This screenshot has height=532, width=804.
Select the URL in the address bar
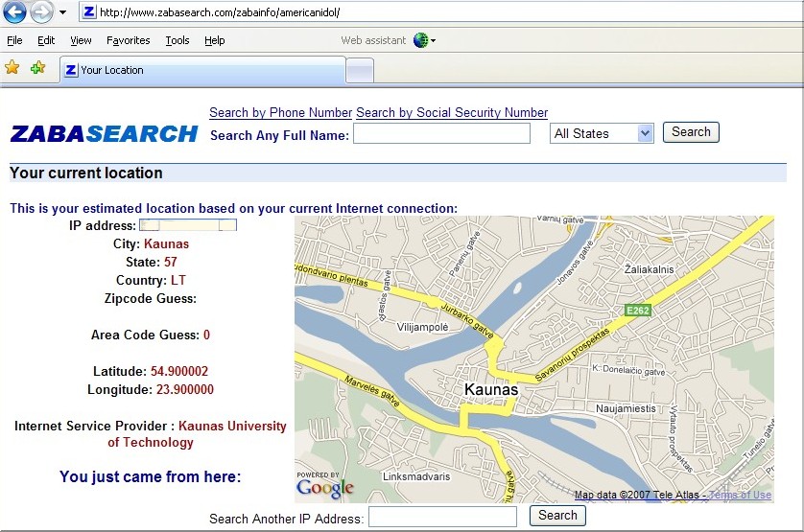(x=220, y=12)
